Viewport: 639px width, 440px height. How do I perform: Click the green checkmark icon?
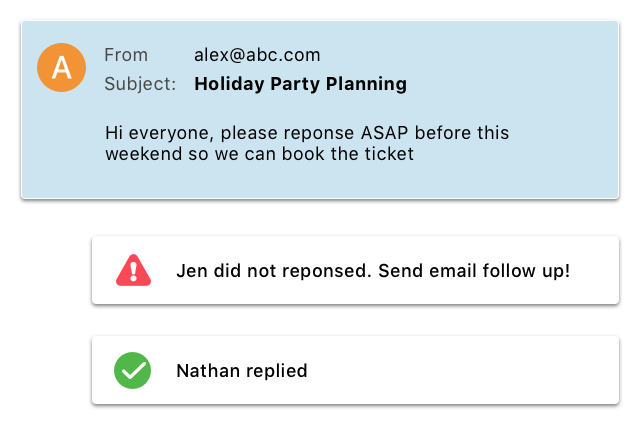[x=132, y=371]
